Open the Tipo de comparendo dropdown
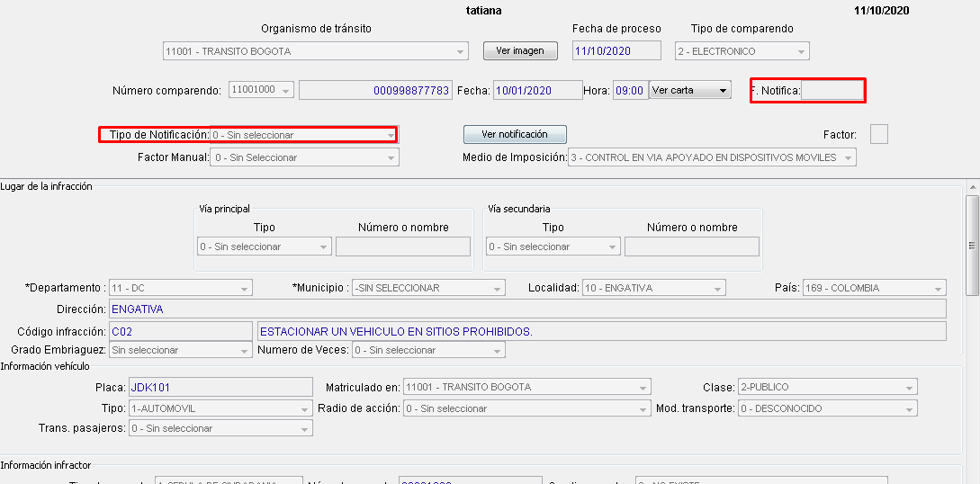The height and width of the screenshot is (484, 980). pos(742,51)
